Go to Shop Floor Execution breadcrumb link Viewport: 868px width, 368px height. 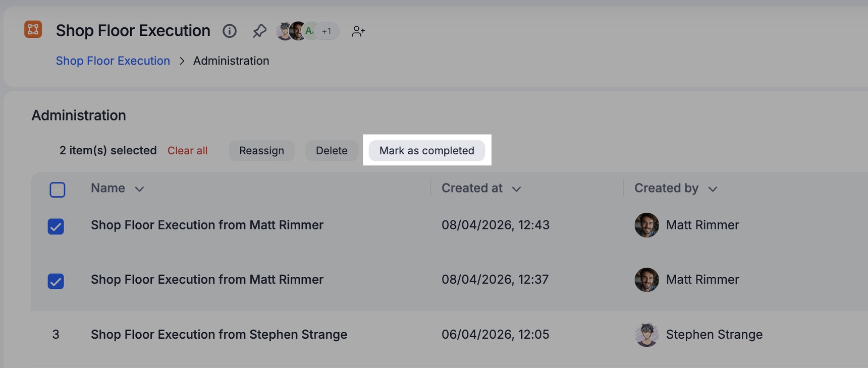(x=113, y=61)
